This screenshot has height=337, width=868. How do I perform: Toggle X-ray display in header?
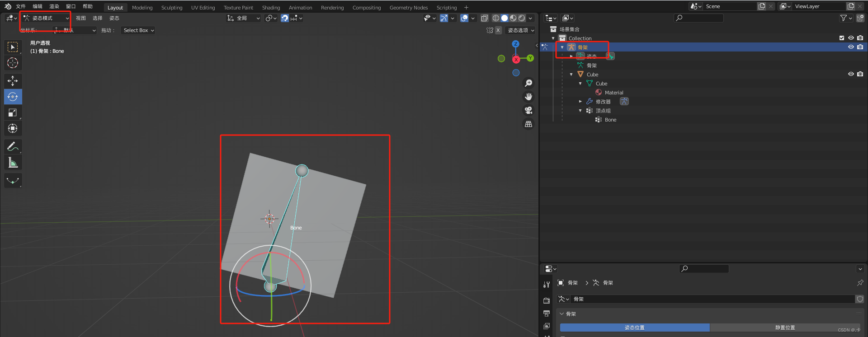[484, 18]
